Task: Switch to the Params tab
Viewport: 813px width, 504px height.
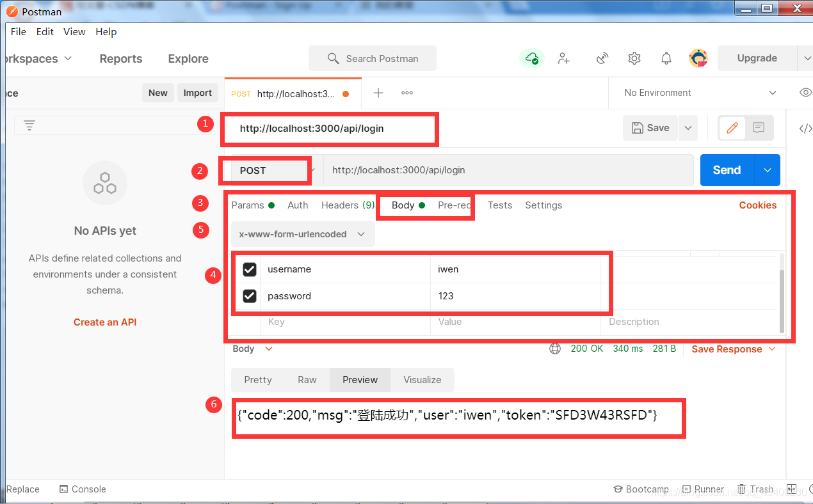Action: point(253,205)
